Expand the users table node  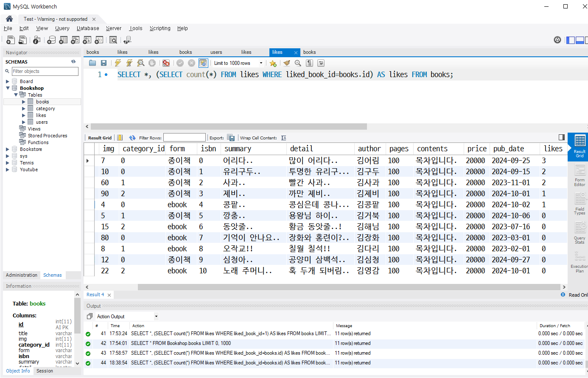(x=23, y=122)
